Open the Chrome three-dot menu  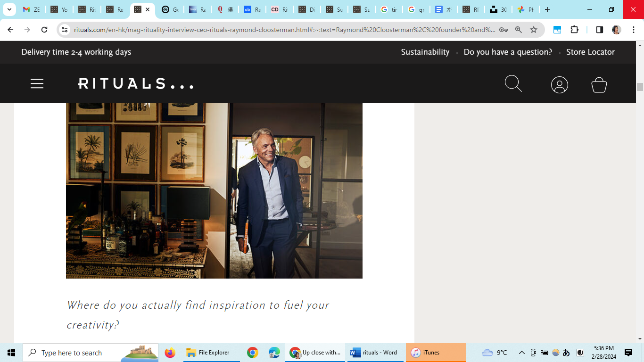634,30
